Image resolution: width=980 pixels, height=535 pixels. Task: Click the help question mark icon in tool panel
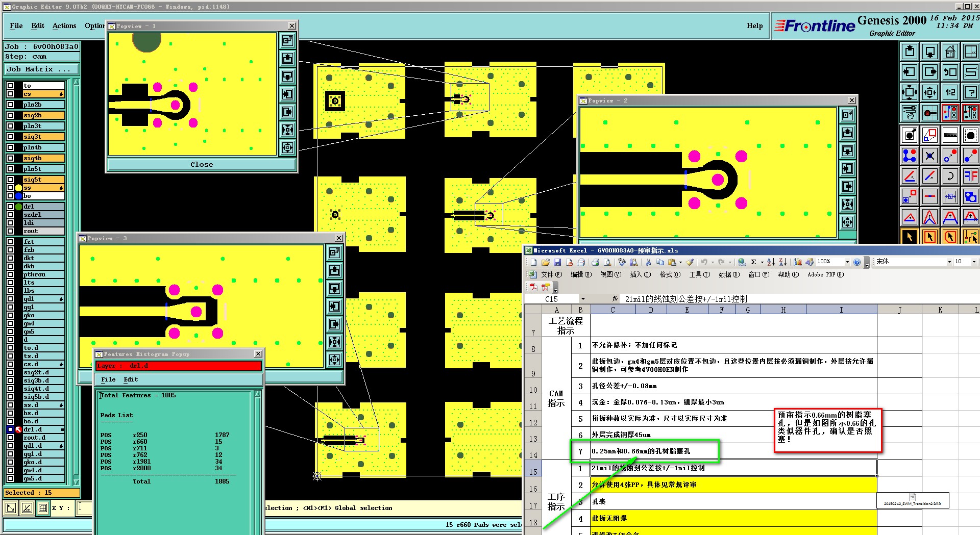tap(970, 92)
